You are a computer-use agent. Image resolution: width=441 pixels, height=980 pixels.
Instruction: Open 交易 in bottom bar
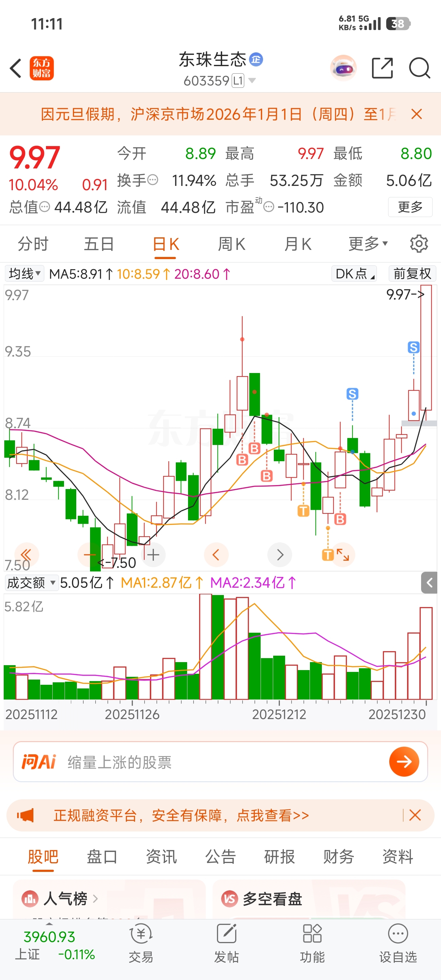tap(141, 944)
